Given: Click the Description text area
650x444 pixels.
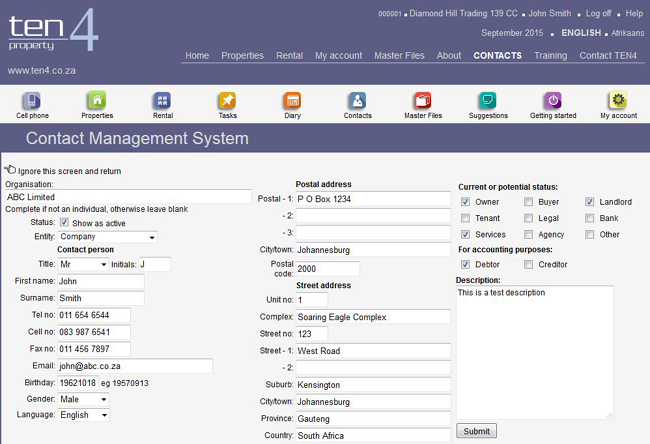Looking at the screenshot, I should tap(534, 352).
